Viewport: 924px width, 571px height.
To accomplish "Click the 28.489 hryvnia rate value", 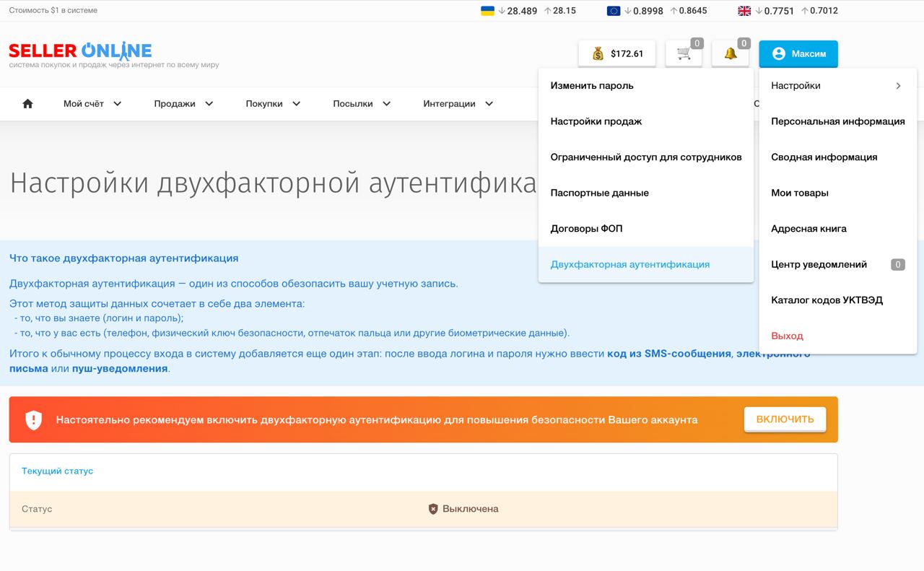I will 523,11.
